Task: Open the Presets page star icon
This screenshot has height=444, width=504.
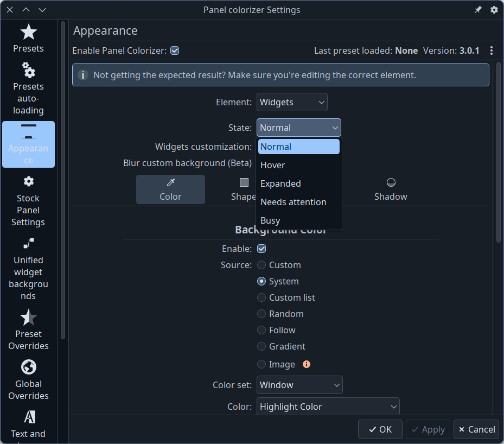Action: tap(28, 33)
